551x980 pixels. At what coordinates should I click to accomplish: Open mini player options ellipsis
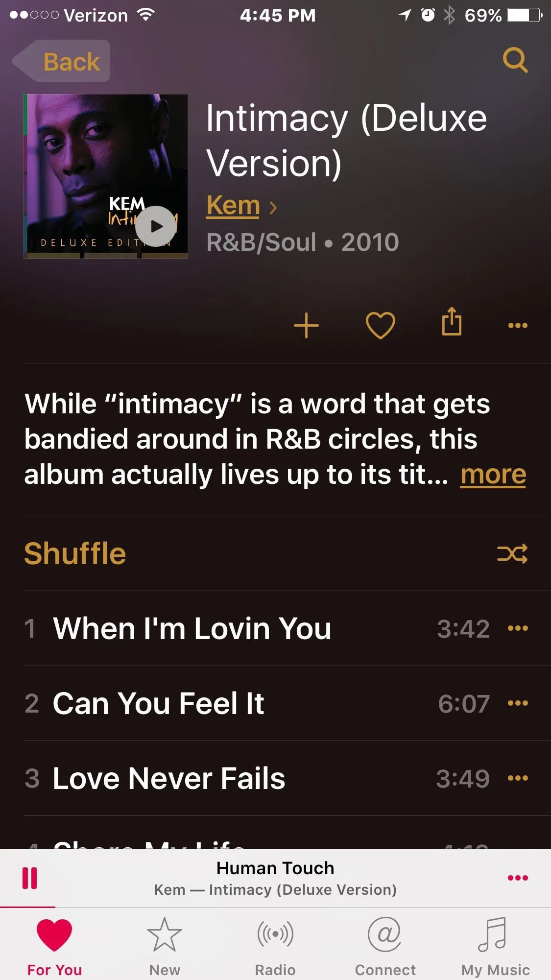click(x=518, y=878)
